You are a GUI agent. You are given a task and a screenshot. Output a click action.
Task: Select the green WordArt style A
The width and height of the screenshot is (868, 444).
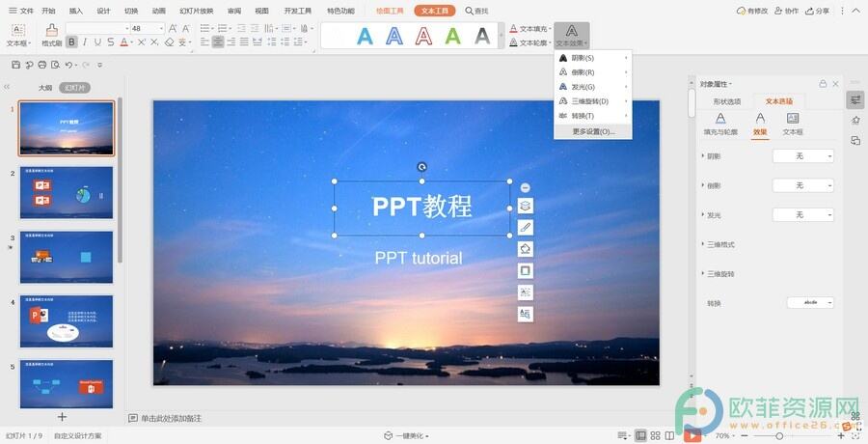pos(453,36)
